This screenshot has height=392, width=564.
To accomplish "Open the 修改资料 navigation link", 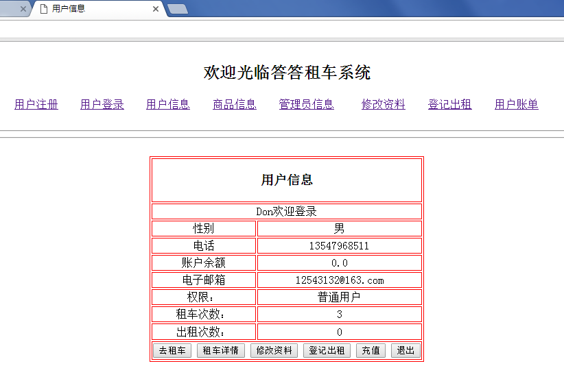I will click(x=384, y=105).
